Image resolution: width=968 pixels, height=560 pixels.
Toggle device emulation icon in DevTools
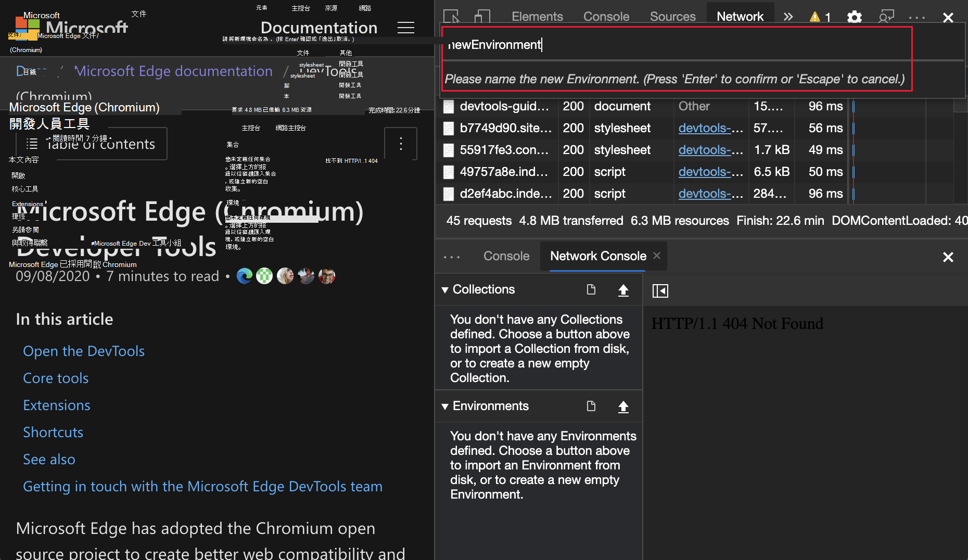[482, 17]
